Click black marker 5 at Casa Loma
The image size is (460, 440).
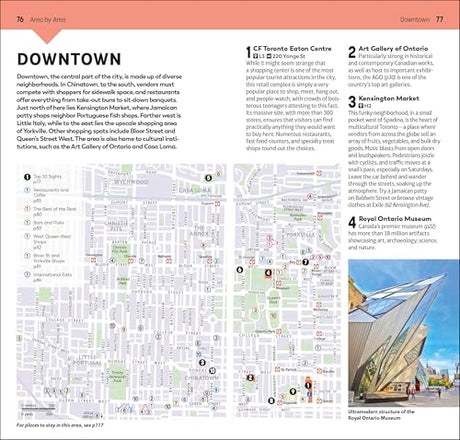[208, 178]
